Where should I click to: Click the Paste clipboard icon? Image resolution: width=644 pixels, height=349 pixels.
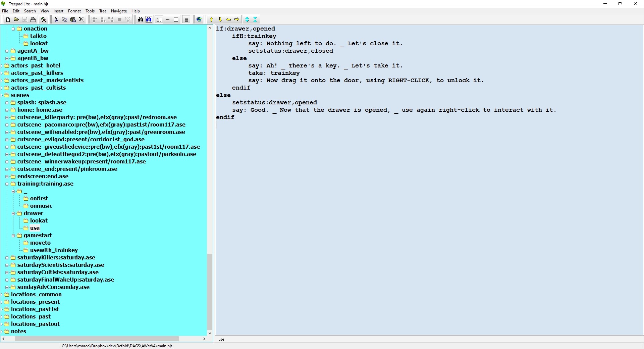click(73, 19)
